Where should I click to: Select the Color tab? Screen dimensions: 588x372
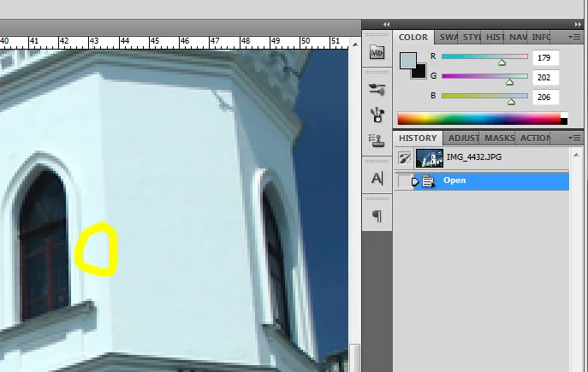(413, 38)
